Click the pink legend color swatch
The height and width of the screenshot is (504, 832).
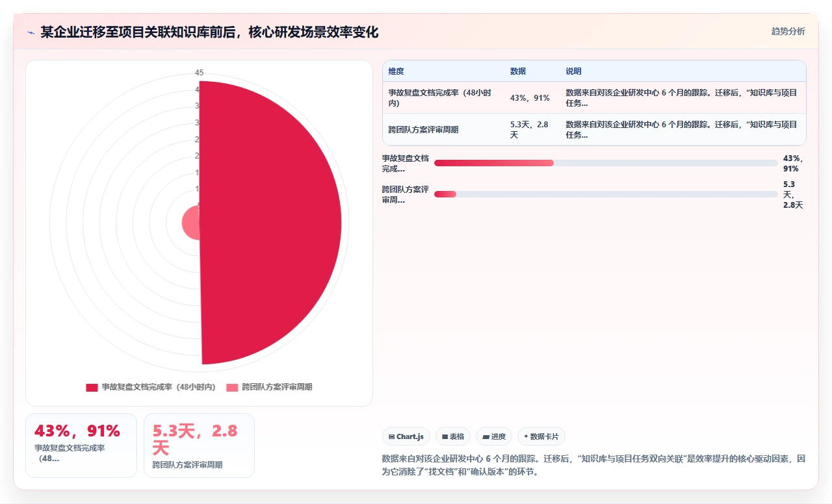[232, 387]
